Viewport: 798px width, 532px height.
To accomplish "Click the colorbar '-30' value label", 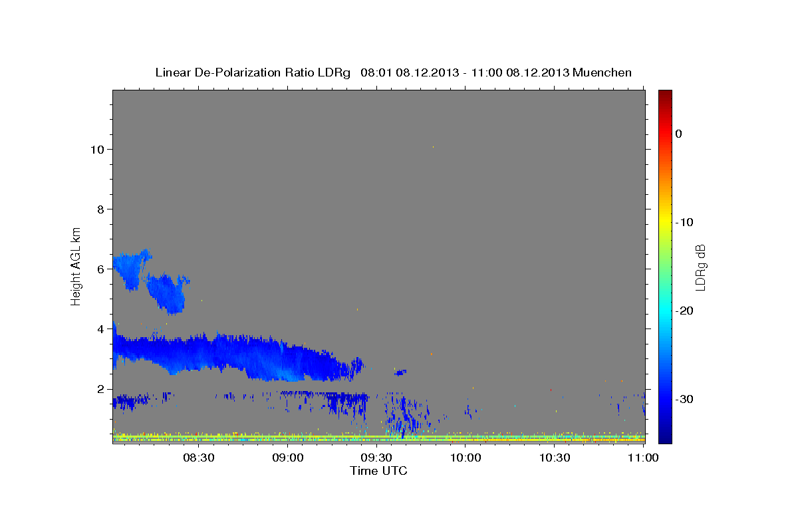I will [x=684, y=399].
